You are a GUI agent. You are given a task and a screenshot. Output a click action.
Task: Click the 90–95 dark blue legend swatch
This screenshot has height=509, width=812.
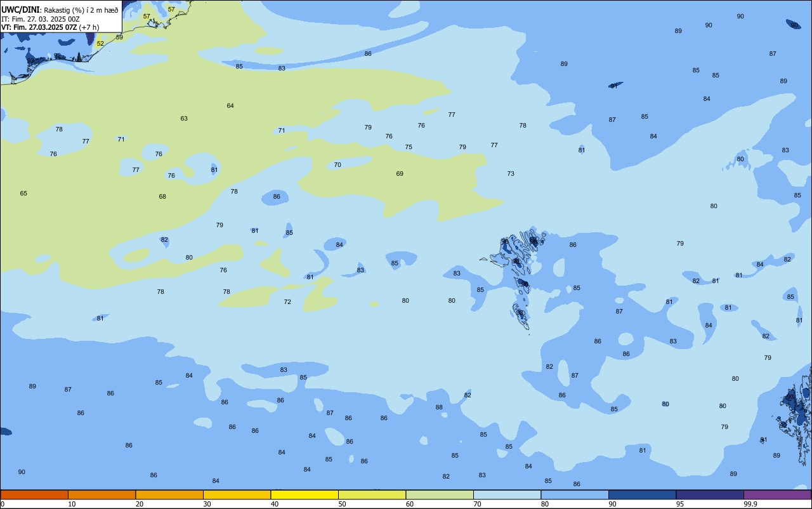click(642, 494)
